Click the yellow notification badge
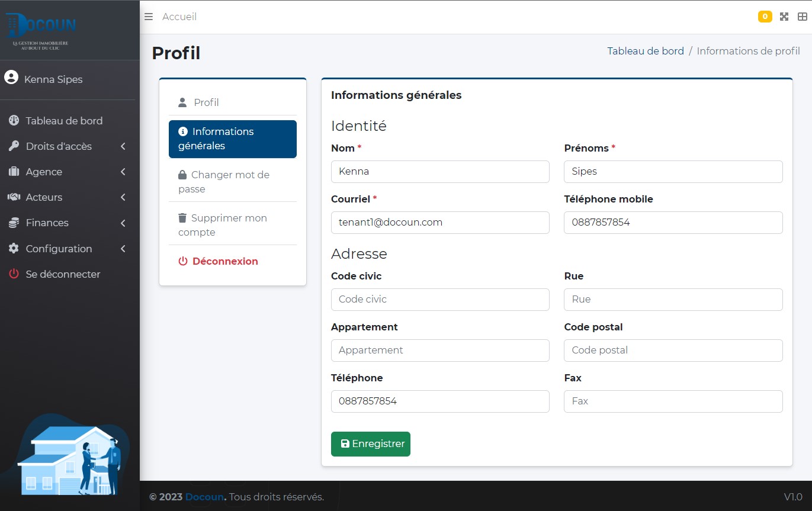This screenshot has height=511, width=812. (x=765, y=17)
